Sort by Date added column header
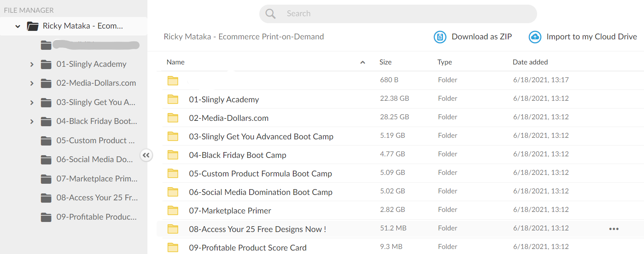The width and height of the screenshot is (644, 254). pos(530,62)
